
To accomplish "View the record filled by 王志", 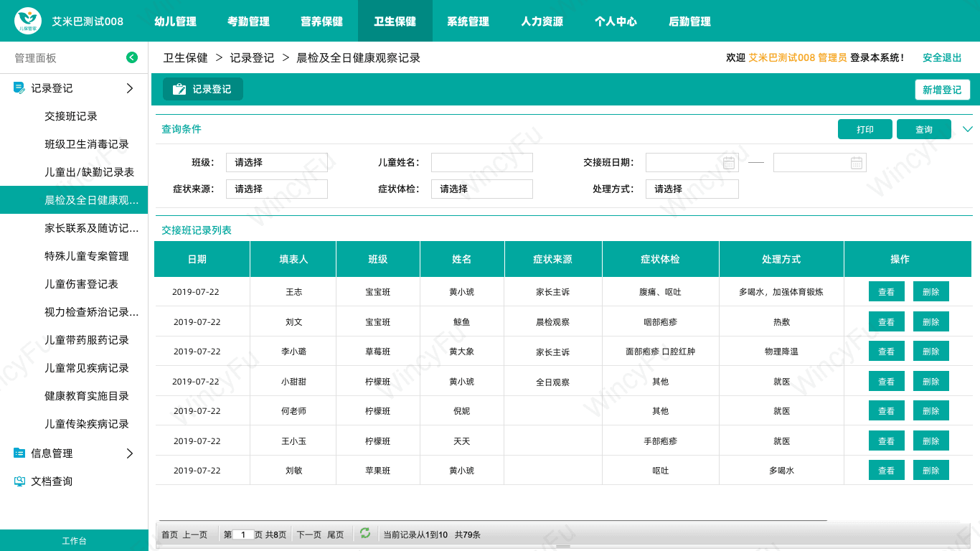I will pos(887,292).
